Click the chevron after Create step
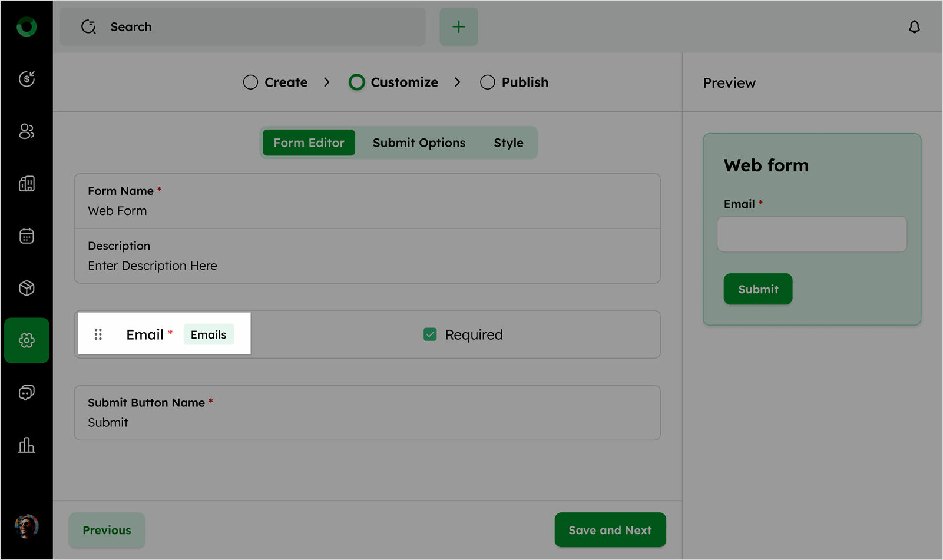This screenshot has height=560, width=943. click(x=327, y=82)
